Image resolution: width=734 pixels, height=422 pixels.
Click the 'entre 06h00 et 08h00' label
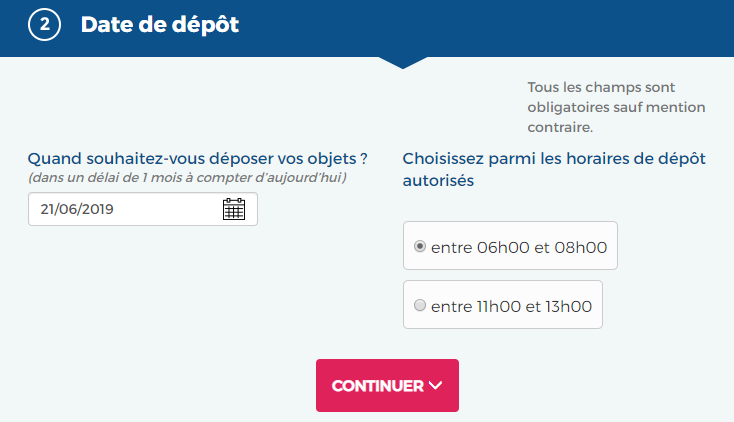point(519,247)
